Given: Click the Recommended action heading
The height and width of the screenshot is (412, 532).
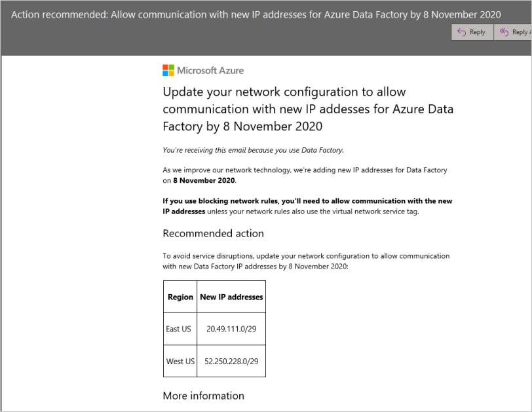Looking at the screenshot, I should (x=213, y=233).
